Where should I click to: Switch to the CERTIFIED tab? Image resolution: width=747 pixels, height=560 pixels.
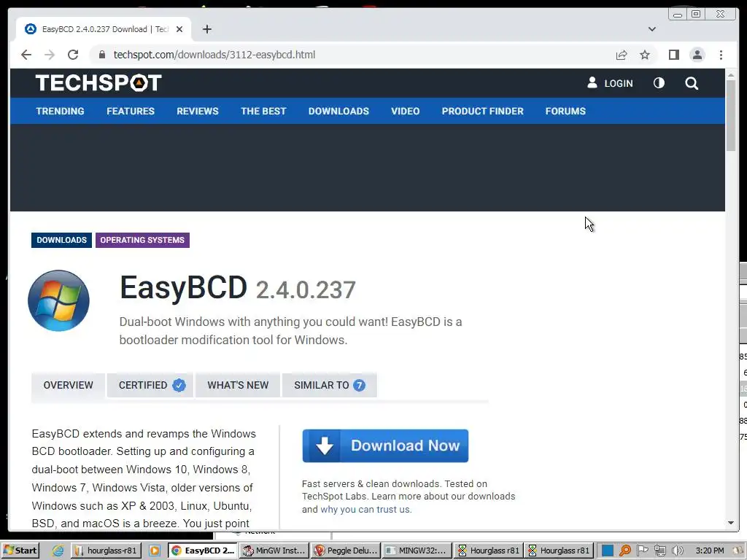(x=150, y=385)
